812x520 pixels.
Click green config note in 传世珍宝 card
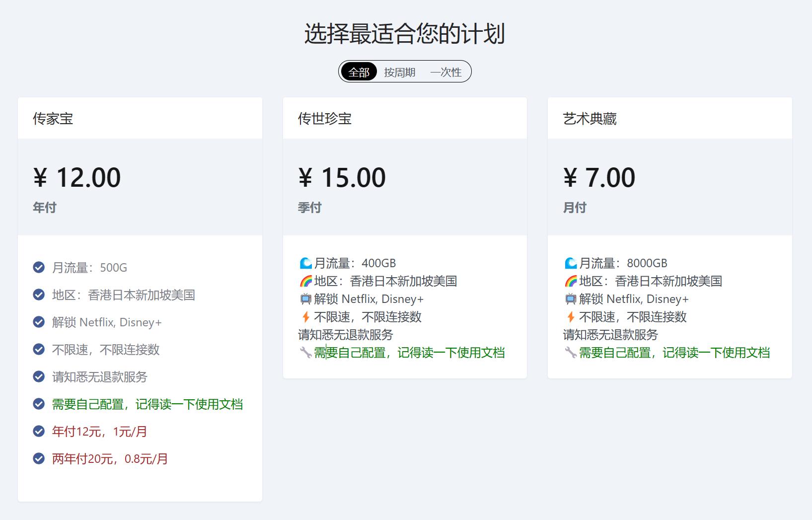410,353
